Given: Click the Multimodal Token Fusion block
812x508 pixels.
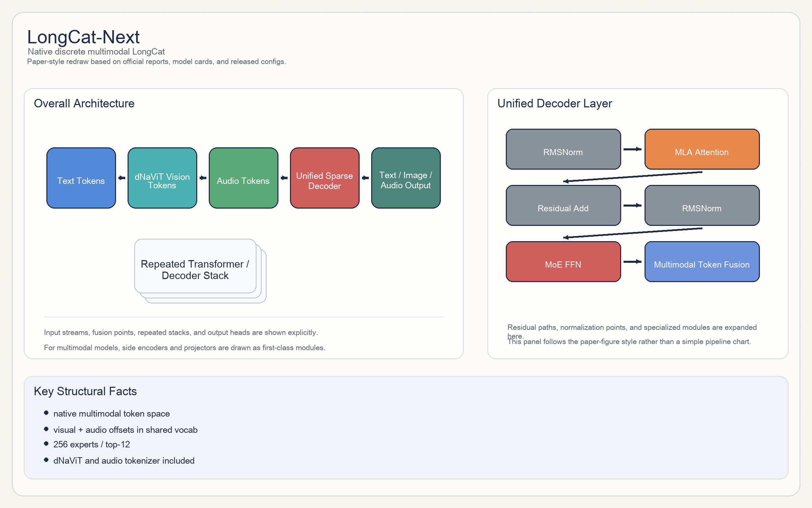Looking at the screenshot, I should click(702, 261).
